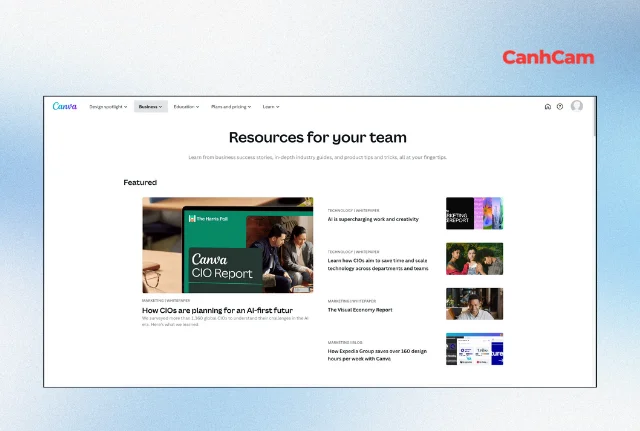Click the Canva logo
The width and height of the screenshot is (640, 431).
click(64, 106)
